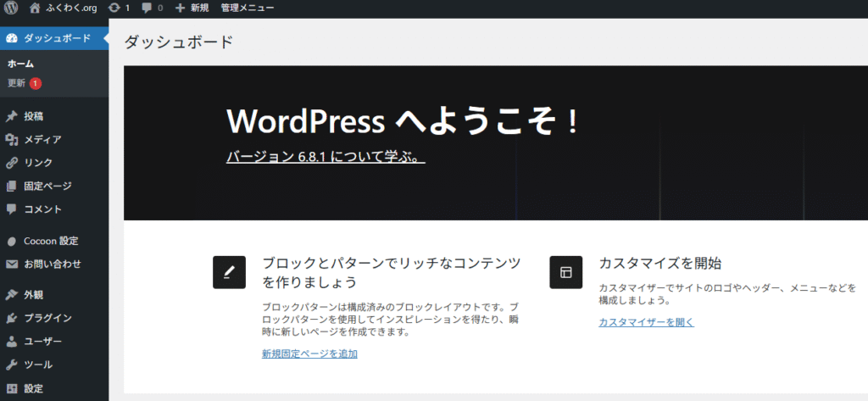Screen dimensions: 868x401
Task: Click the 投稿 pushpin icon
Action: 12,116
